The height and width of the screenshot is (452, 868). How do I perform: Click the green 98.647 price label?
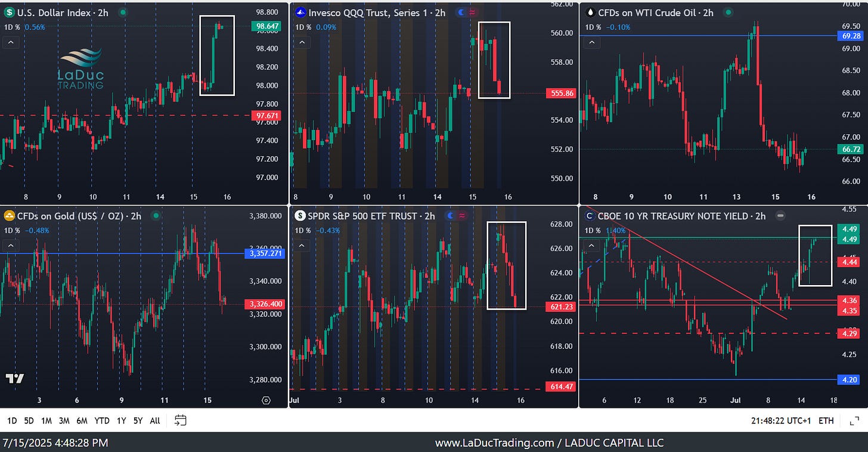266,26
